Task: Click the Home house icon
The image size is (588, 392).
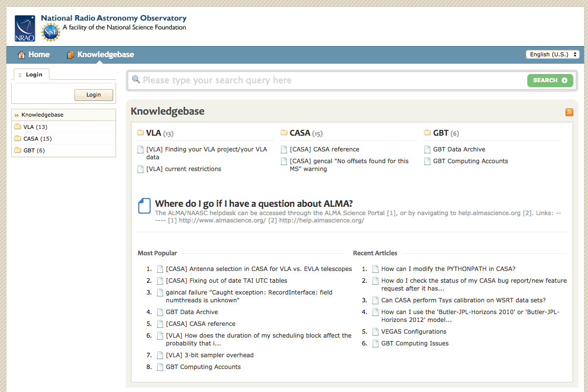Action: [22, 55]
